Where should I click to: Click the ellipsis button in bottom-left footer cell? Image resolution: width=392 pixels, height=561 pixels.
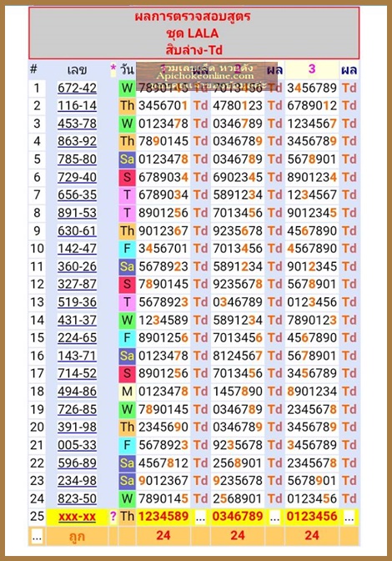(x=37, y=536)
